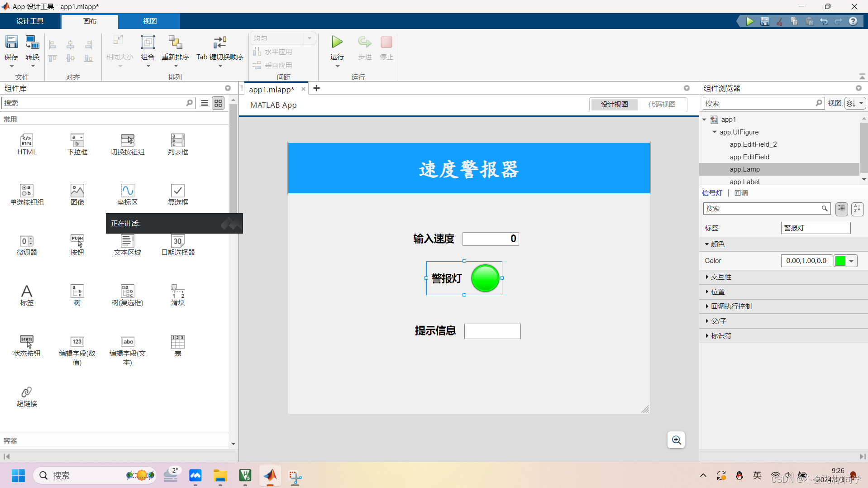Open the 回调 tab in right panel

coord(741,193)
